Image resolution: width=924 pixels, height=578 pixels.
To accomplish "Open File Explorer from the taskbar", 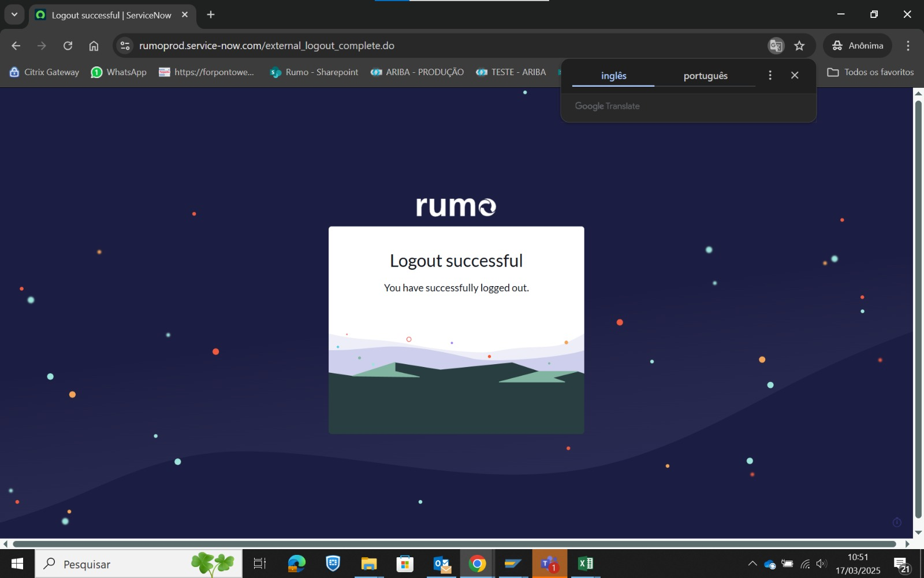I will [x=369, y=564].
